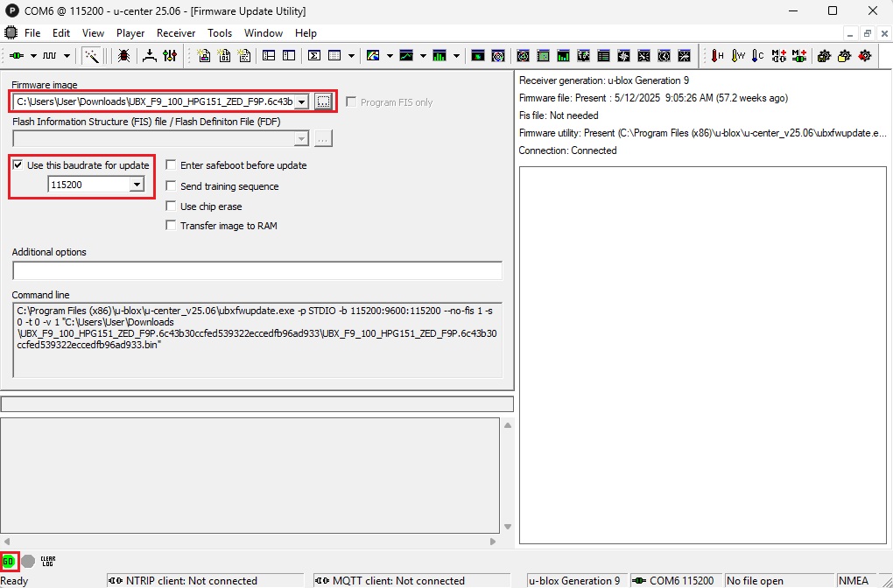Enable Use chip erase checkbox
893x588 pixels.
(x=171, y=206)
